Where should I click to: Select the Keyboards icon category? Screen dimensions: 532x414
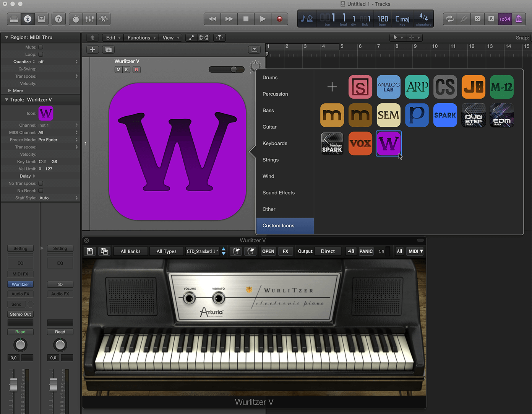click(x=275, y=143)
